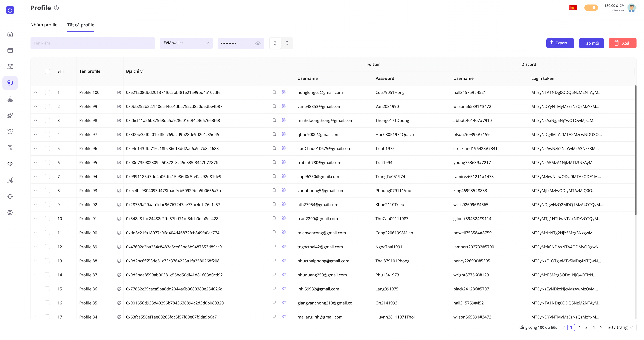Image resolution: width=644 pixels, height=340 pixels.
Task: Reveal the masked password field
Action: point(258,43)
